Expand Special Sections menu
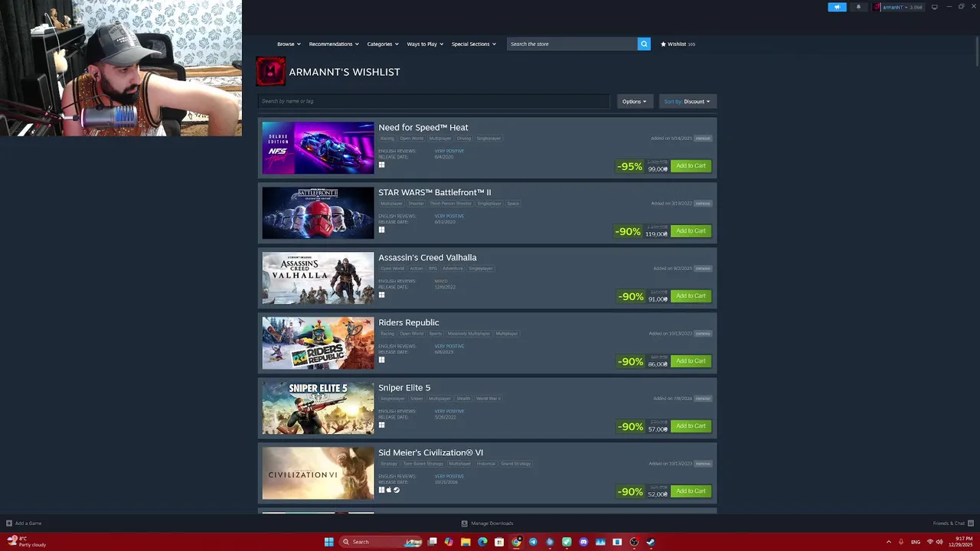The image size is (980, 551). 473,44
